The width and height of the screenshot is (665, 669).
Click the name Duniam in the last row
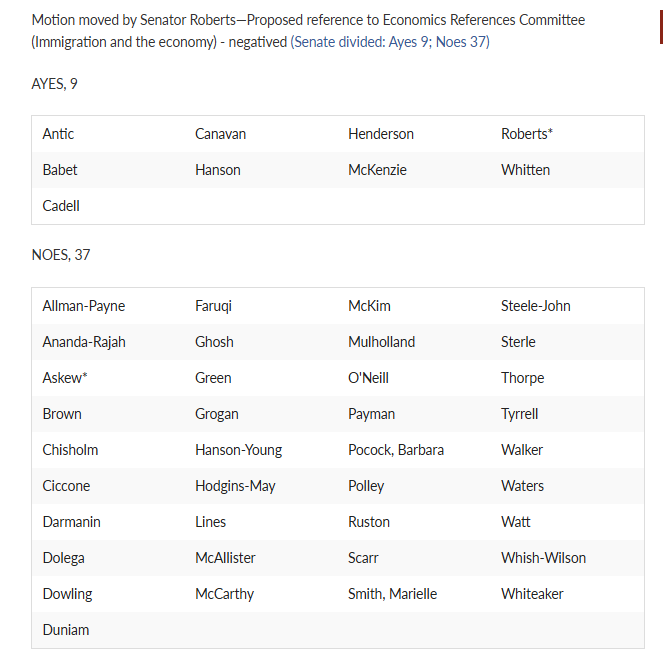click(x=66, y=630)
